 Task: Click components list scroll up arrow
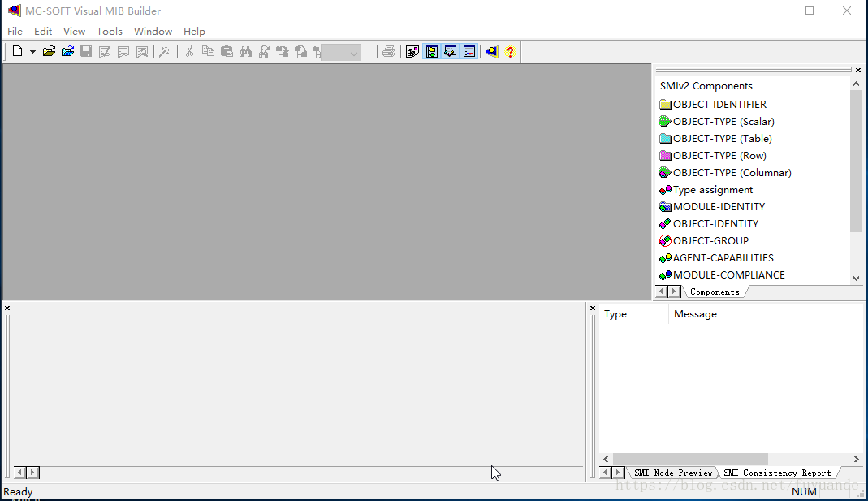click(857, 84)
